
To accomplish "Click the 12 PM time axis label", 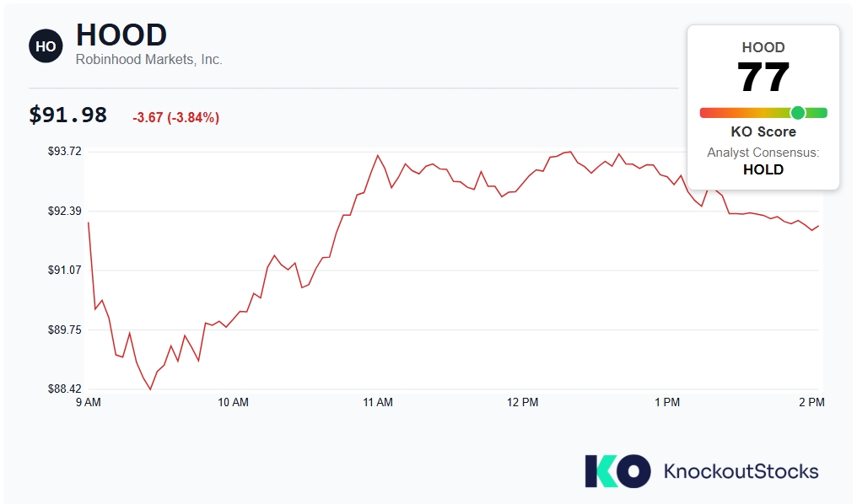I will pos(522,402).
